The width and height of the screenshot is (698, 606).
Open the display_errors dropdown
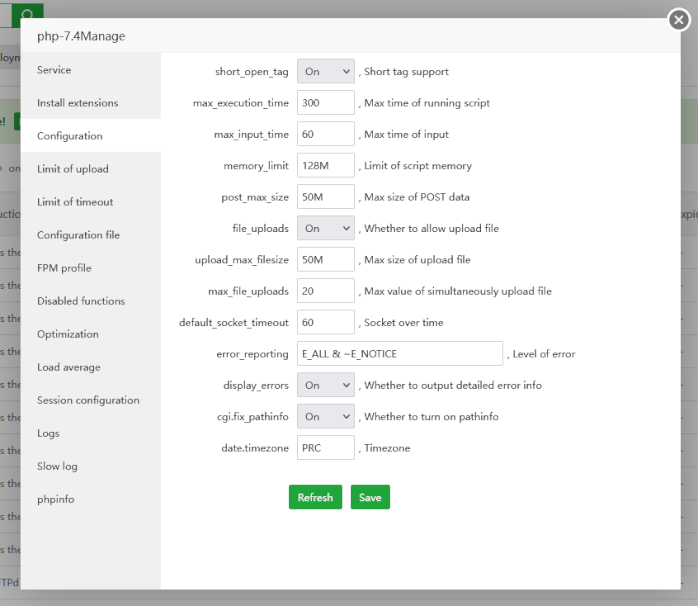325,385
